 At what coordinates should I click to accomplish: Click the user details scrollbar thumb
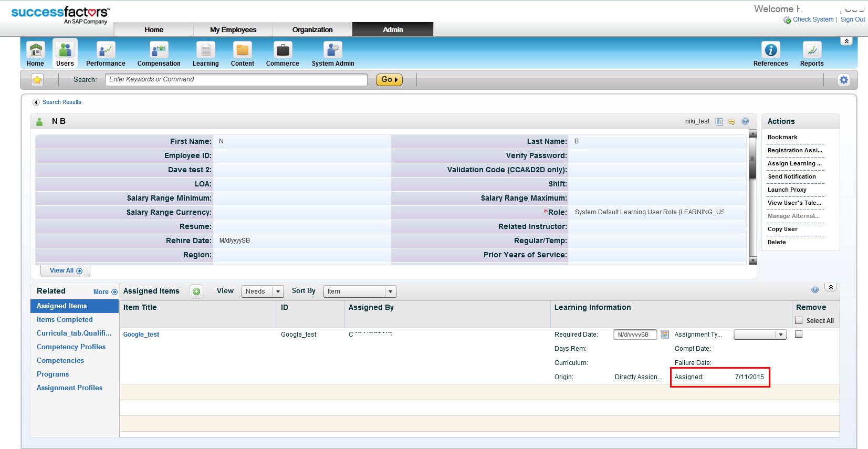(x=752, y=158)
